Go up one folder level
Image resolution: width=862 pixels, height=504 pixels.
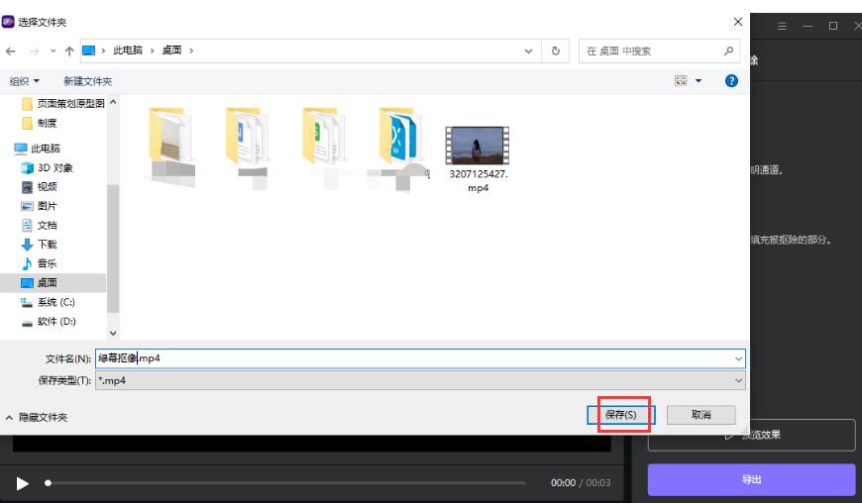(69, 51)
